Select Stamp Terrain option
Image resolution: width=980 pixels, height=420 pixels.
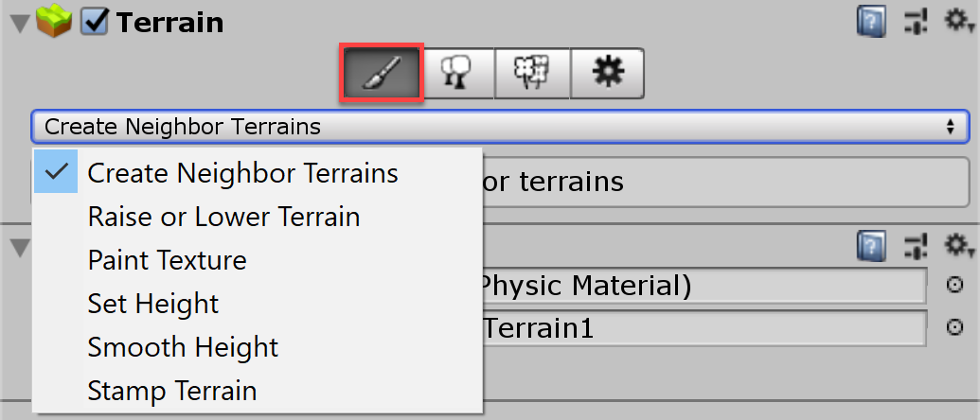(171, 390)
